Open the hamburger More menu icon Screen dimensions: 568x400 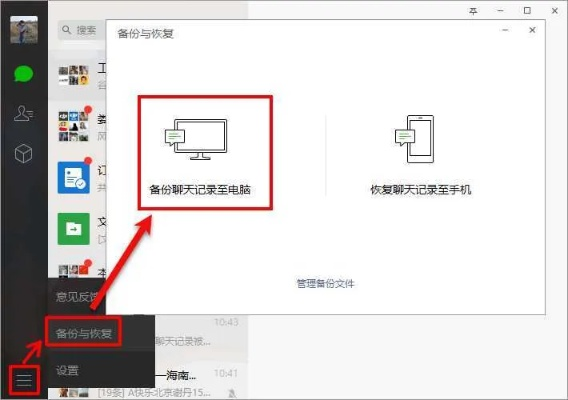pyautogui.click(x=24, y=380)
